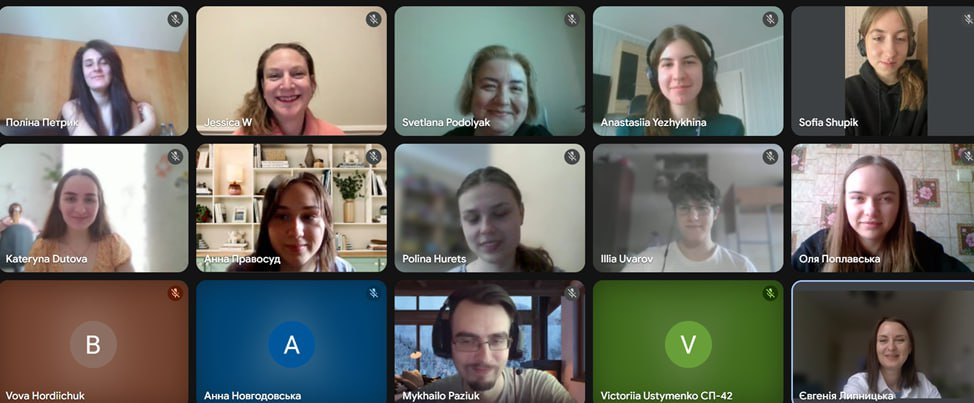974x403 pixels.
Task: Click muted mic icon on Анна Правосуд tile
Action: tap(373, 156)
